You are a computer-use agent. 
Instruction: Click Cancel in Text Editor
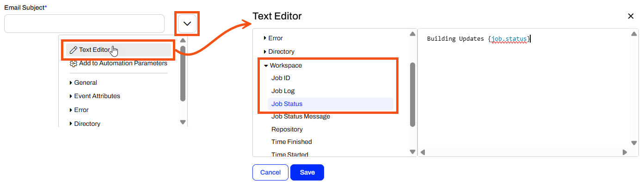pyautogui.click(x=270, y=172)
